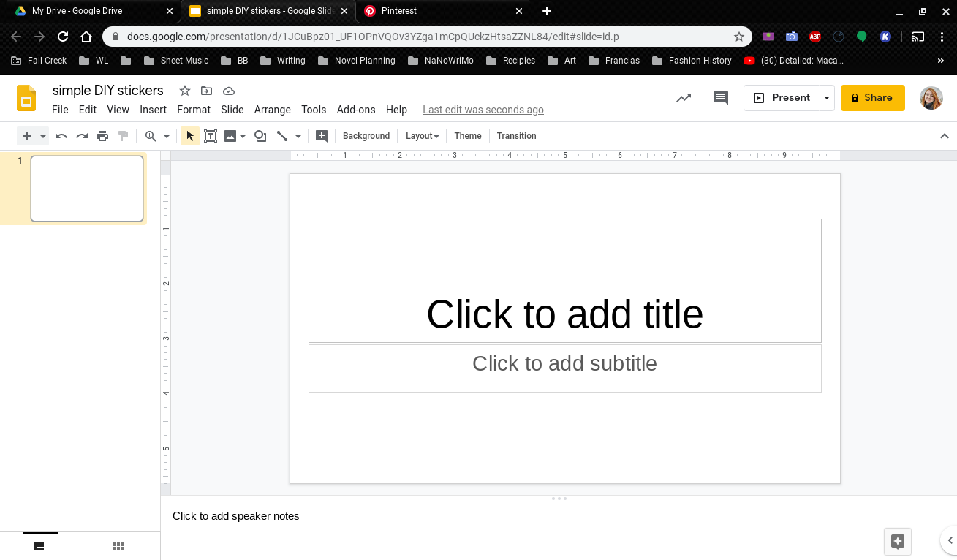
Task: Check document saved status in cloud icon
Action: pyautogui.click(x=228, y=91)
